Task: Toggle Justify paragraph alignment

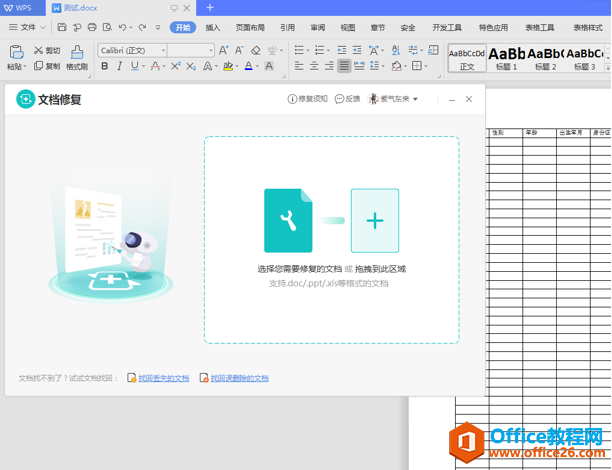Action: (x=344, y=66)
